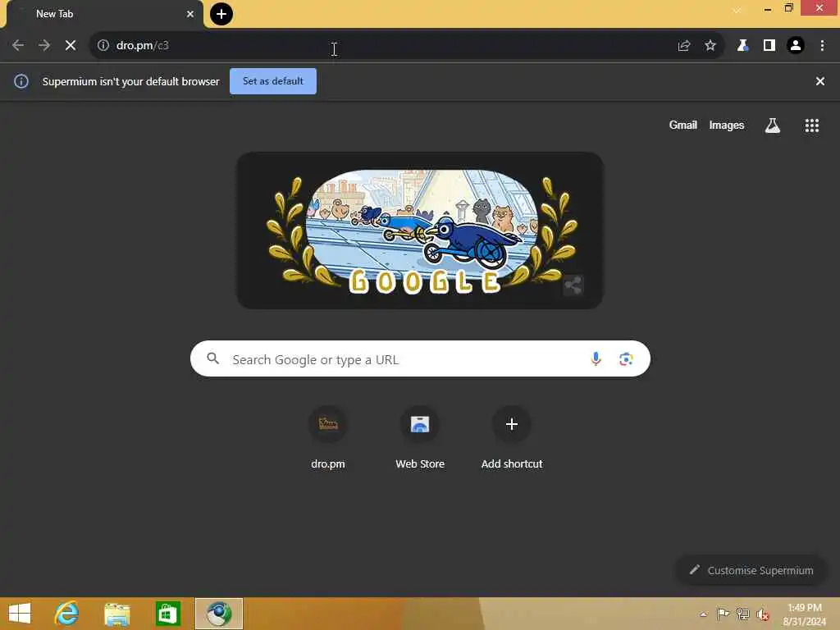The width and height of the screenshot is (840, 630).
Task: Share this page icon in address bar
Action: click(x=684, y=46)
